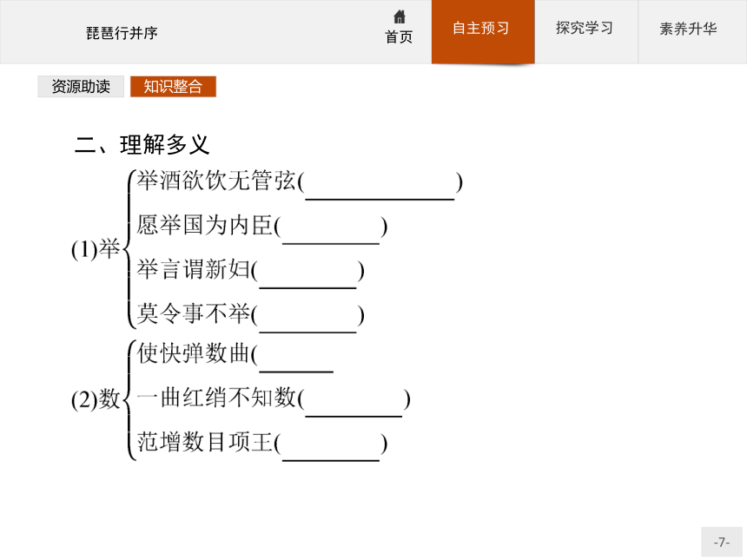
Task: Select the 资源助读 button
Action: click(81, 87)
